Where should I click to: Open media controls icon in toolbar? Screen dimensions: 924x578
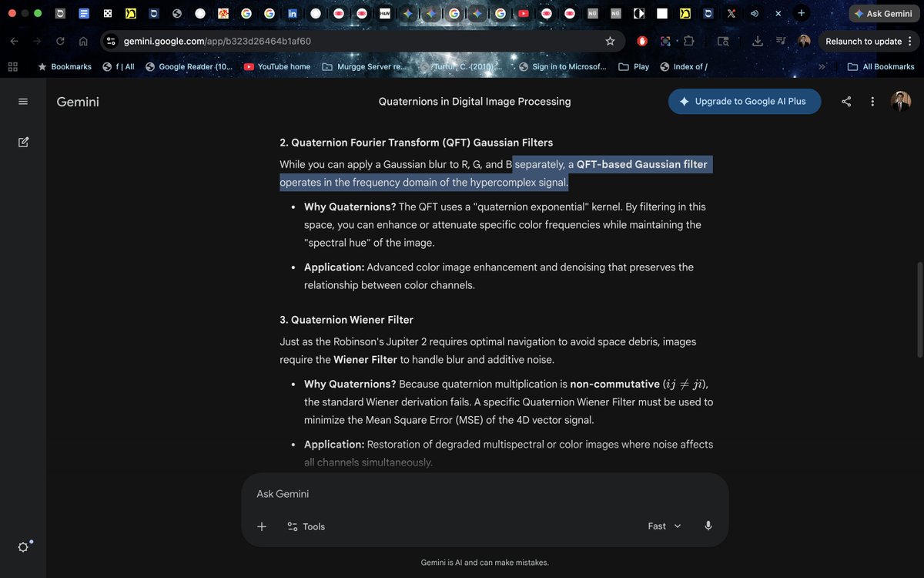coord(781,41)
